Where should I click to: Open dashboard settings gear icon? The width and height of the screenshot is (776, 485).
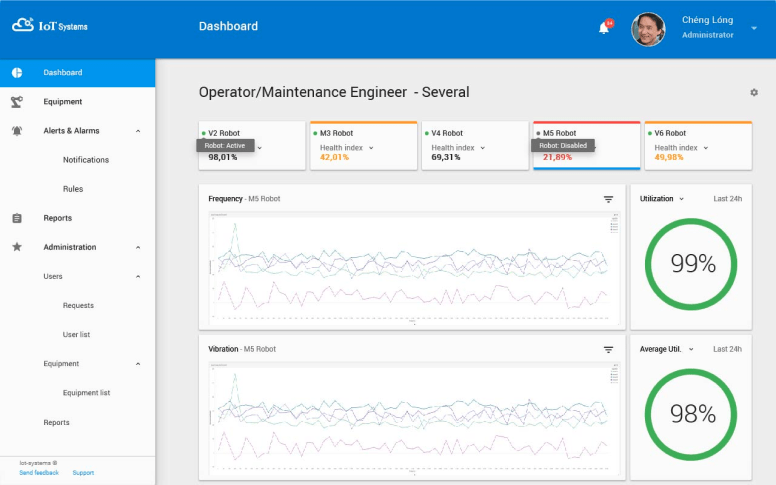pos(754,92)
